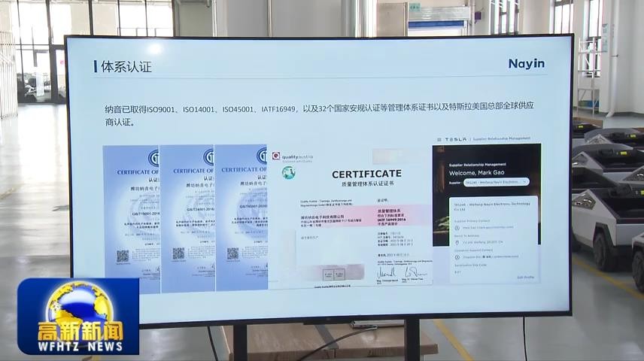
Task: Click the "CERTIFICATE" heading on the white certificate
Action: (x=366, y=174)
